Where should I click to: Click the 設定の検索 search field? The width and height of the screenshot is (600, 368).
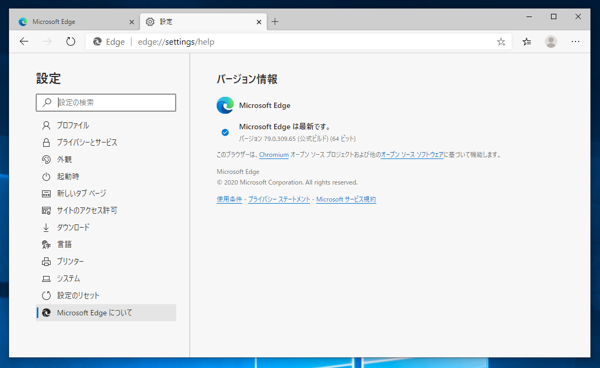[x=106, y=103]
